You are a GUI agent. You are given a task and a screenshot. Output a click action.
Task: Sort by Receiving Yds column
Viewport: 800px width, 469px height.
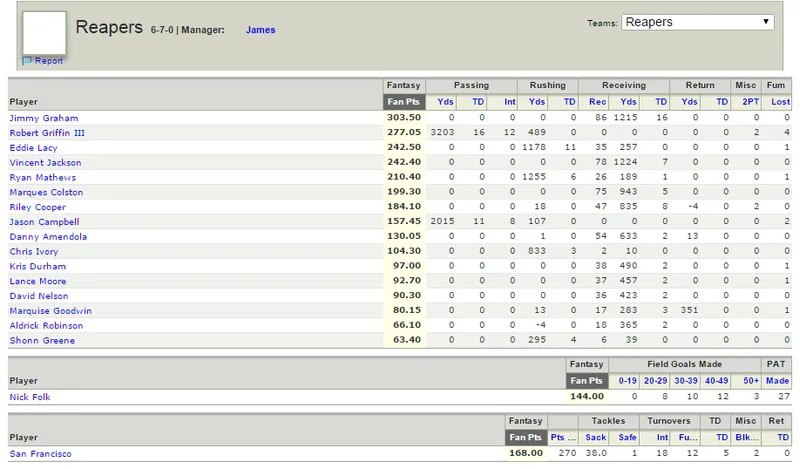point(629,102)
